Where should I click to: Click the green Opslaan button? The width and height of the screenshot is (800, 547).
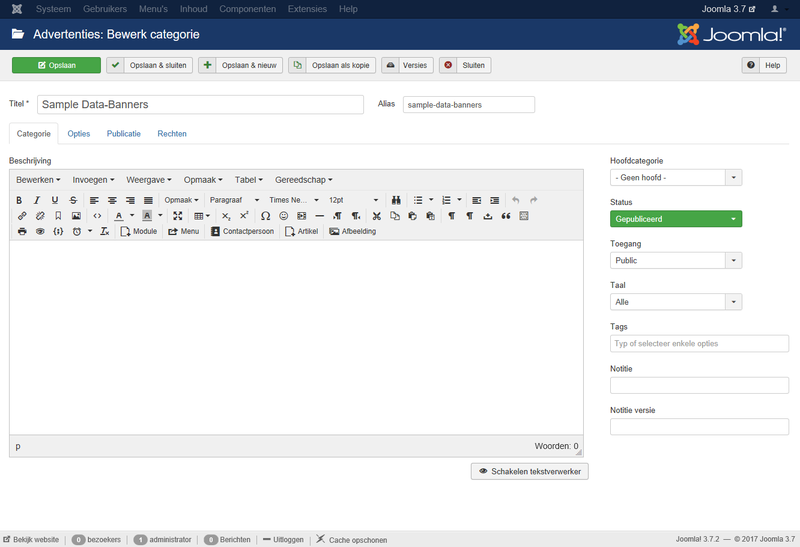point(56,65)
